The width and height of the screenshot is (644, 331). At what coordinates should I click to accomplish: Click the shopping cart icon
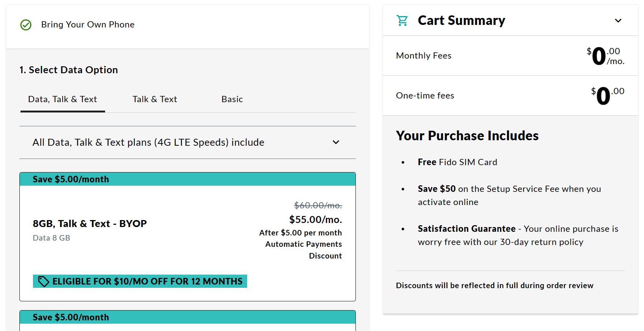coord(402,21)
